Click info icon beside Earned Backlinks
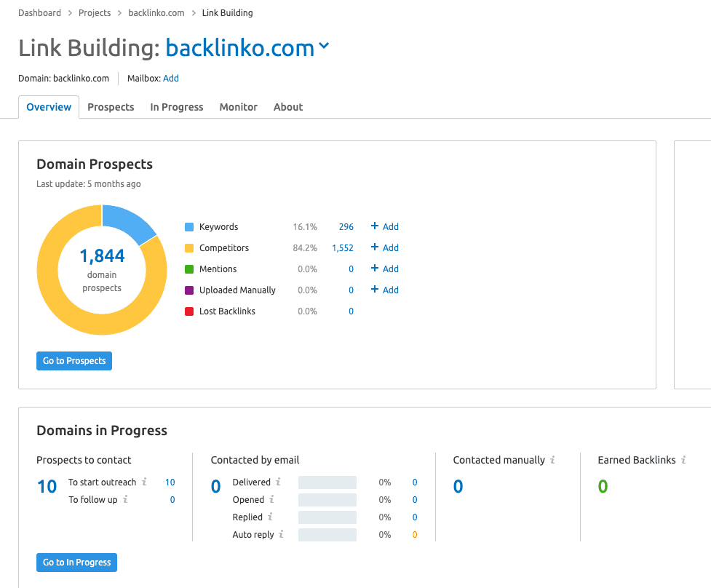711x588 pixels. point(683,460)
